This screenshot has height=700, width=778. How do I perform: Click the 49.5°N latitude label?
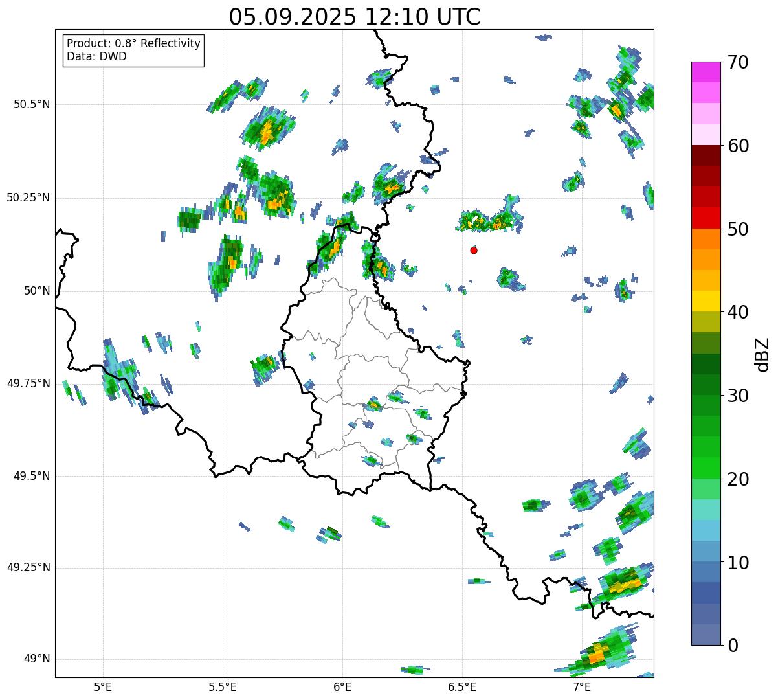pyautogui.click(x=32, y=476)
